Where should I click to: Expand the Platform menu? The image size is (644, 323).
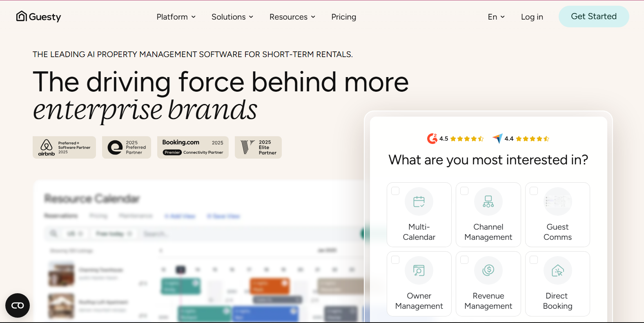point(176,17)
